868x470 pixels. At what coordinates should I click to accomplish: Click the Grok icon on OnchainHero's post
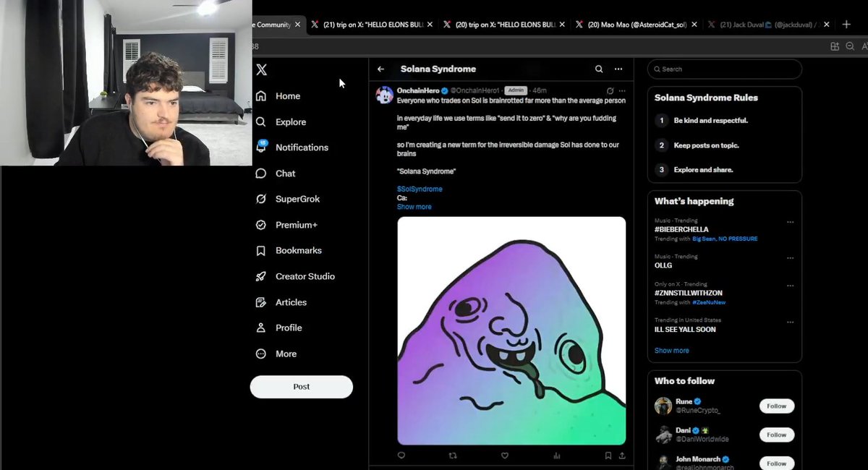tap(610, 90)
